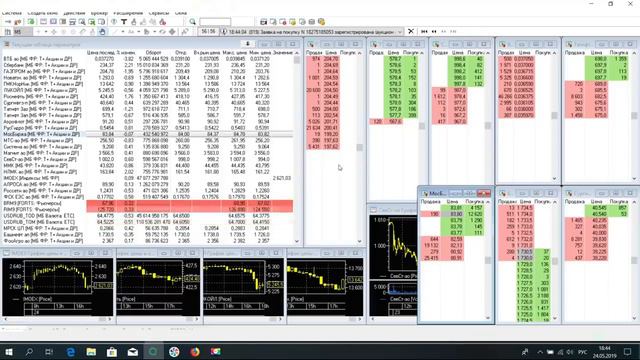Launch Microsoft Edge from the taskbar
Viewport: 640px width, 360px height.
70,351
